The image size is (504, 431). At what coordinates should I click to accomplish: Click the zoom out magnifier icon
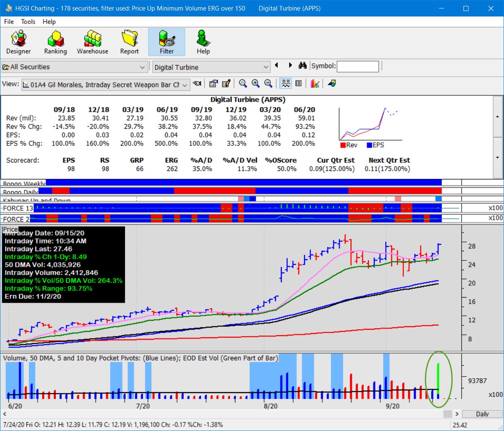268,84
